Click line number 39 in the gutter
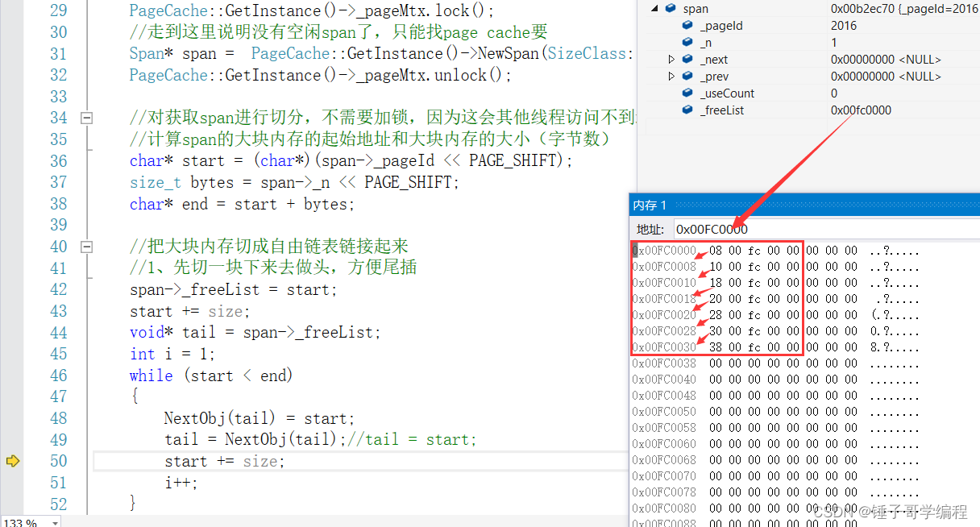The height and width of the screenshot is (527, 980). pyautogui.click(x=58, y=225)
